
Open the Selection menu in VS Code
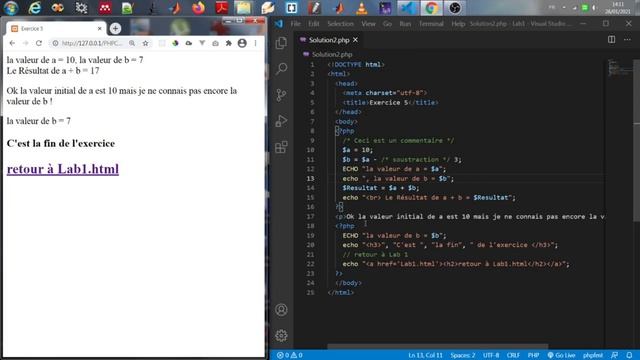click(340, 24)
